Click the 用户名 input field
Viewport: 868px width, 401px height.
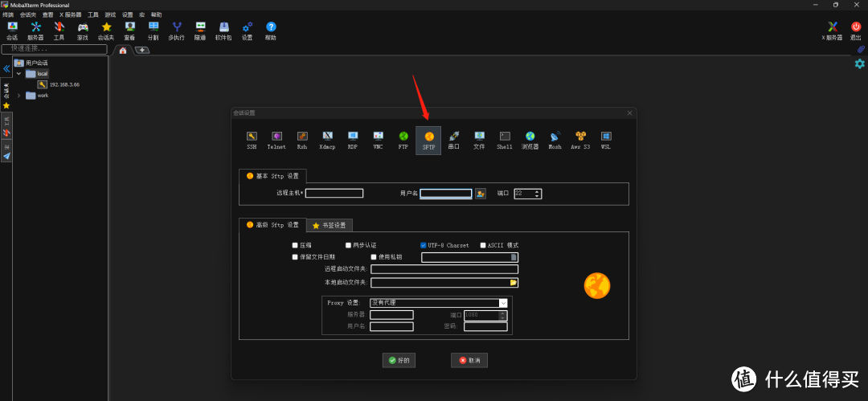pyautogui.click(x=446, y=194)
